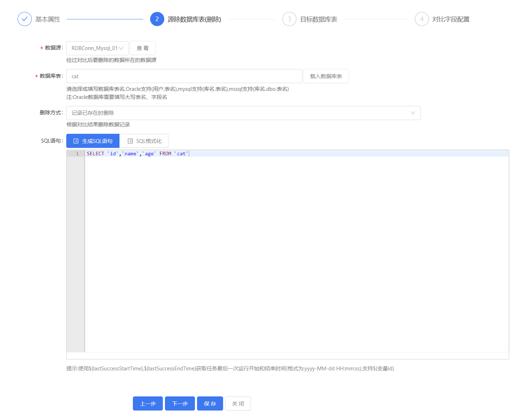Expand the 删除方式 dropdown arrow
The height and width of the screenshot is (420, 516).
413,113
